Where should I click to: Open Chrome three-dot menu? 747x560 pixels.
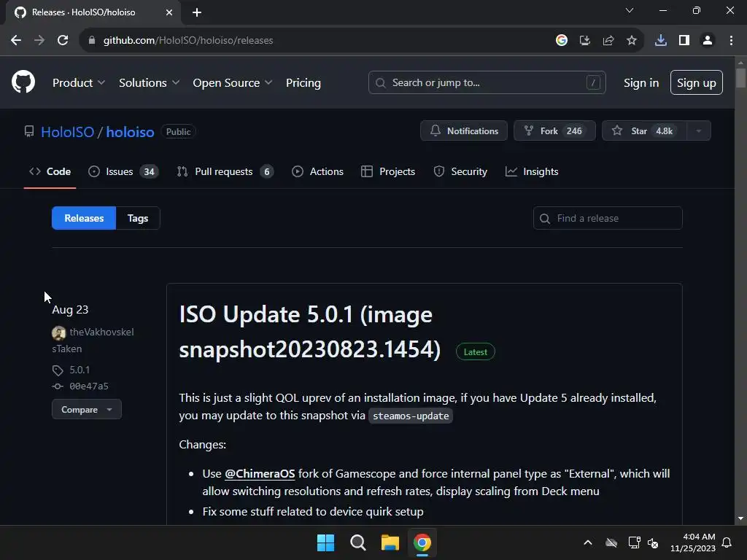coord(731,41)
